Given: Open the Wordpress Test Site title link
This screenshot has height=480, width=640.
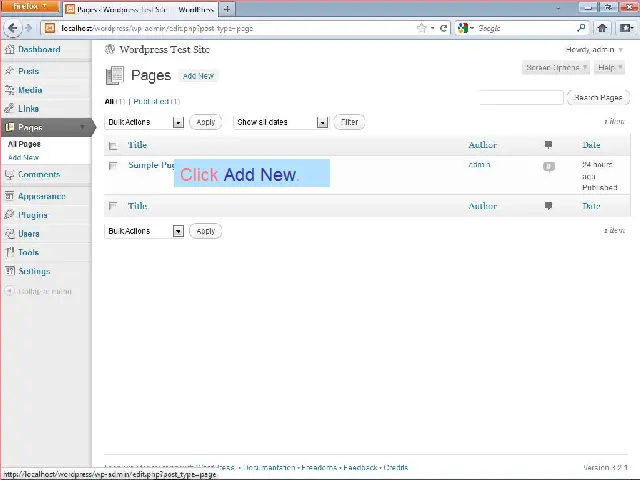Looking at the screenshot, I should point(164,49).
